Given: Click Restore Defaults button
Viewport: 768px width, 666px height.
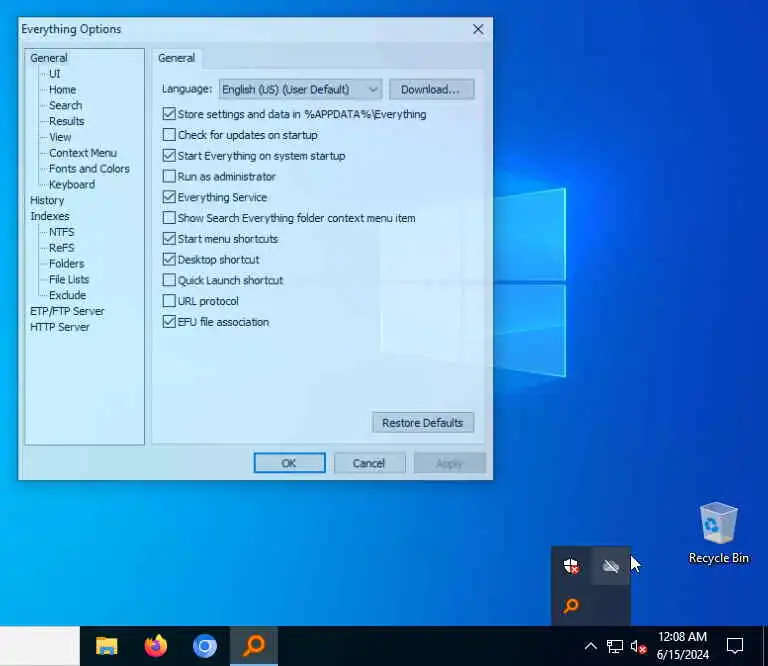Looking at the screenshot, I should tap(423, 423).
